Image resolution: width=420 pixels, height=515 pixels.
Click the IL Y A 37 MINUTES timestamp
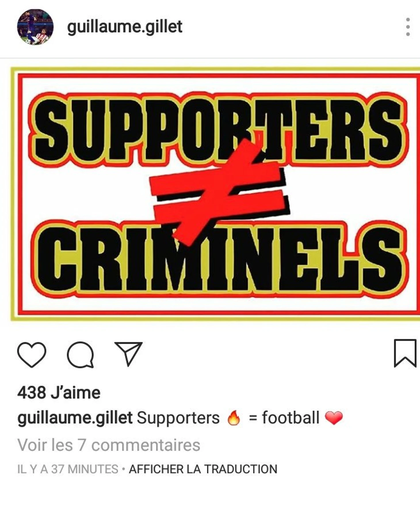(68, 469)
